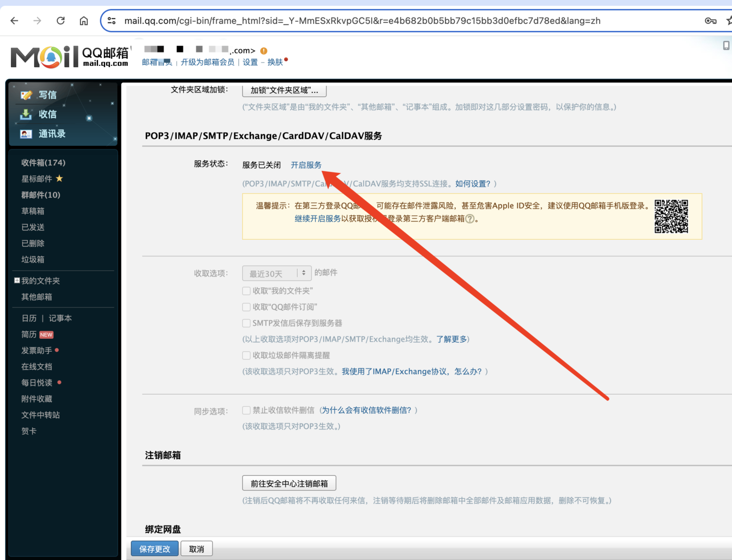The height and width of the screenshot is (560, 732).
Task: Reload the page with the refresh icon
Action: 61,20
